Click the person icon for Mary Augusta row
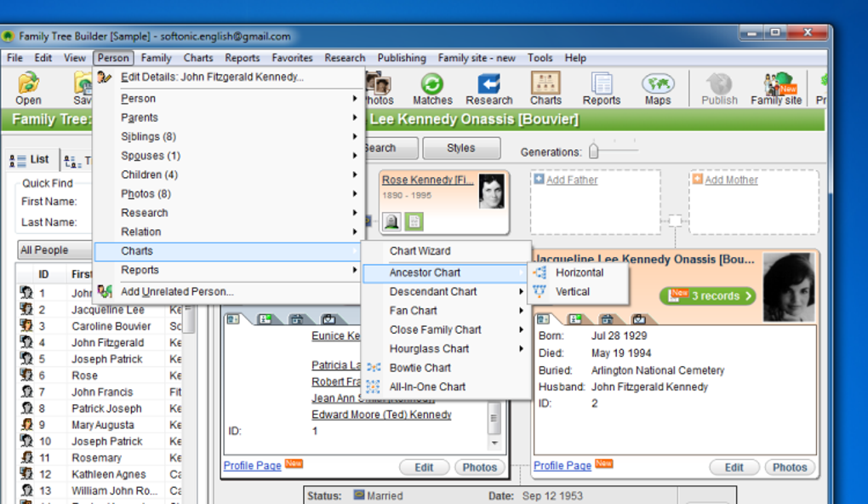Image resolution: width=868 pixels, height=504 pixels. 26,425
